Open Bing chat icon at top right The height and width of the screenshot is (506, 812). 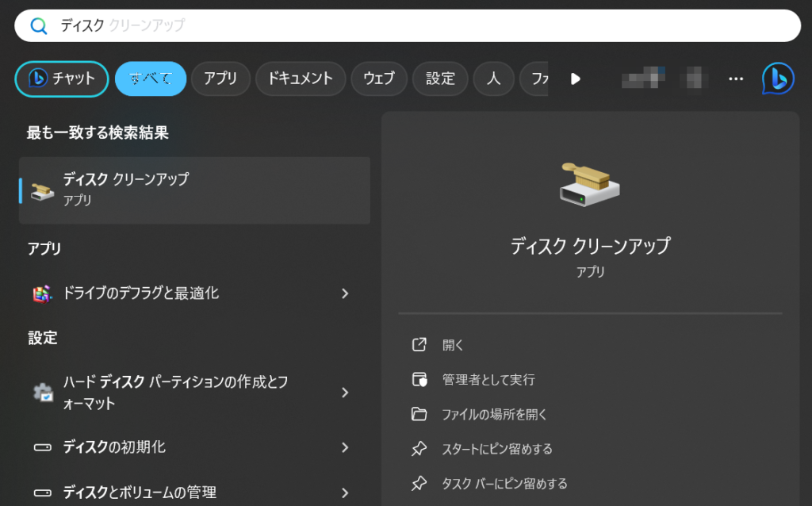click(x=778, y=79)
